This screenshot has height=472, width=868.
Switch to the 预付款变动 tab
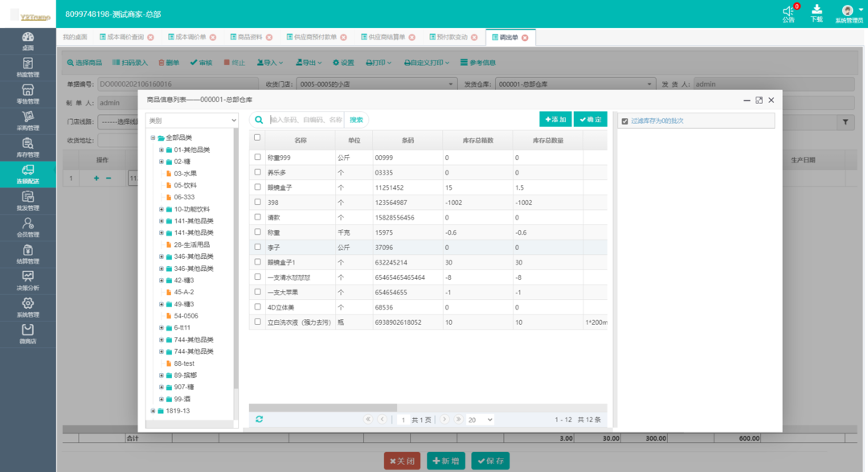pos(453,38)
